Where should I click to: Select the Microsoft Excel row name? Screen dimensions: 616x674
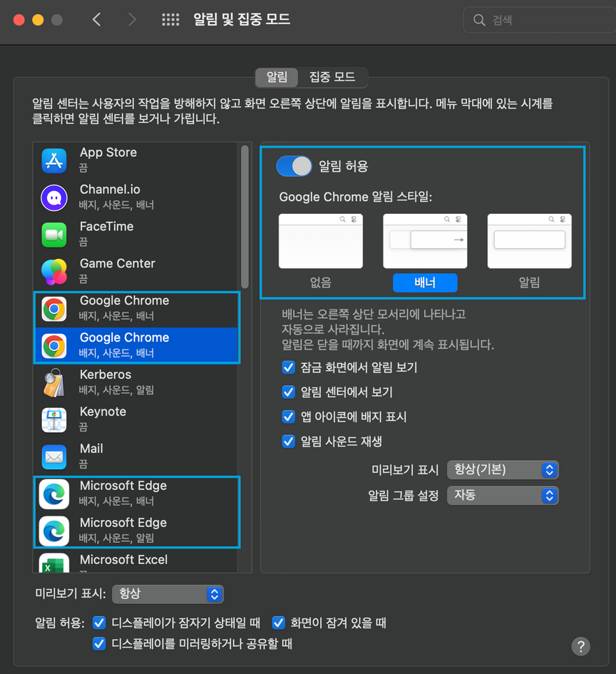click(124, 560)
